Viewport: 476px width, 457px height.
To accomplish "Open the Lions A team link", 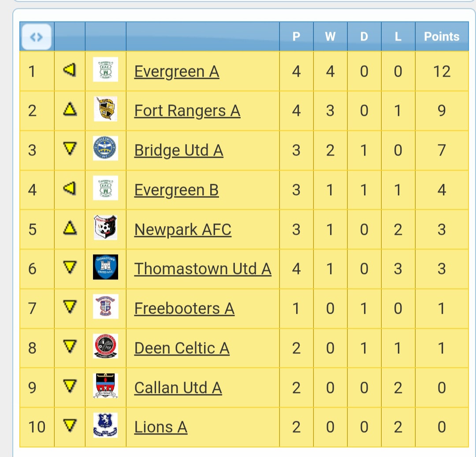I will click(x=161, y=427).
